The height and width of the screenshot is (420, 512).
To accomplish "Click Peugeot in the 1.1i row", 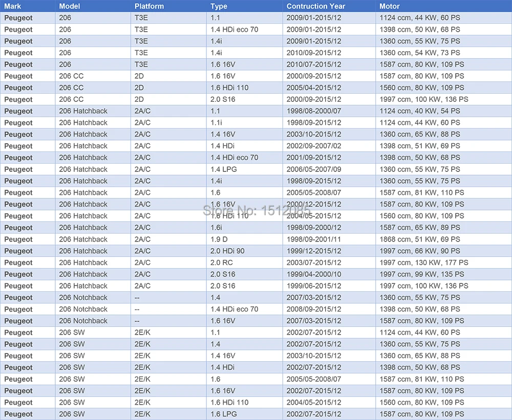I will coord(18,123).
